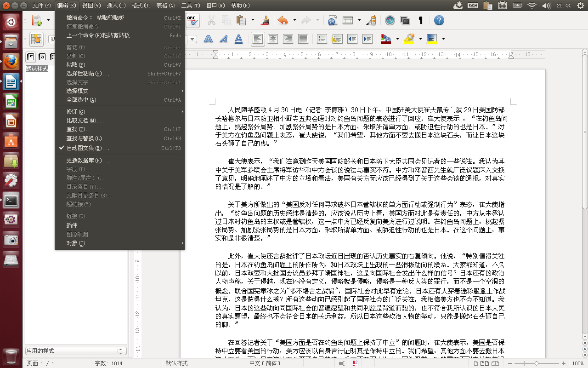Viewport: 588px width, 368px height.
Task: Click the spellcheck ABC toolbar icon
Action: click(192, 20)
